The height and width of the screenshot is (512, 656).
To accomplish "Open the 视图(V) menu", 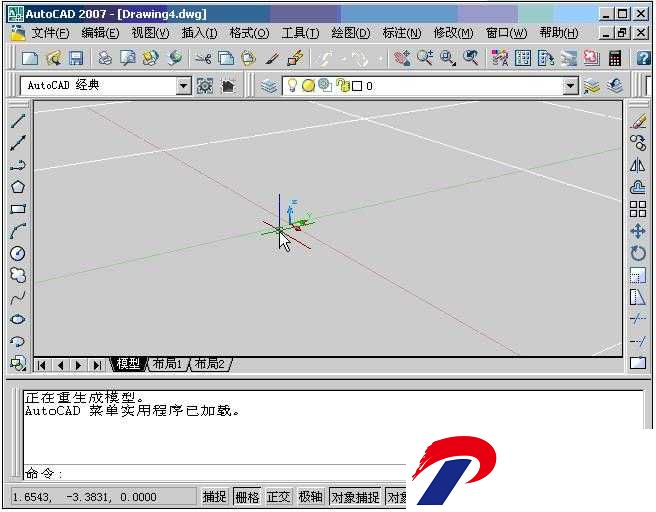I will coord(150,33).
